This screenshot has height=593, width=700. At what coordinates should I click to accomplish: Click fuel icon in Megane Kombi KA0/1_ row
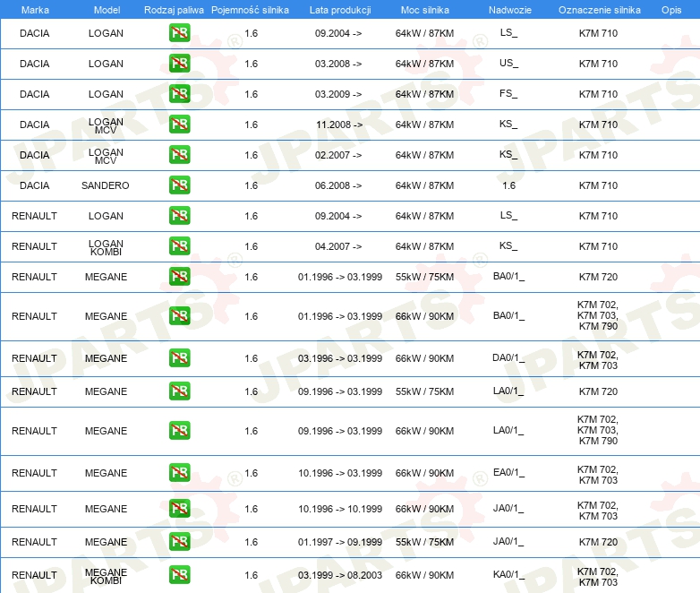pyautogui.click(x=179, y=575)
